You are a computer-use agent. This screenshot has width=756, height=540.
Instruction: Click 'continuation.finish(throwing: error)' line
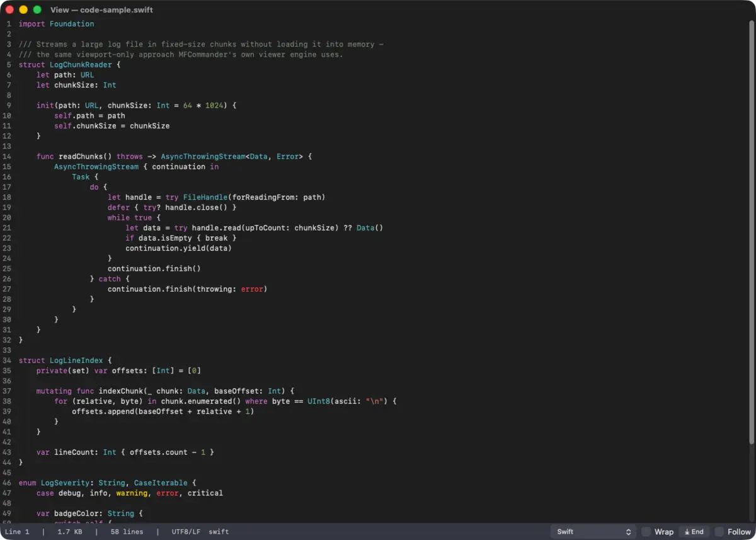pos(188,289)
